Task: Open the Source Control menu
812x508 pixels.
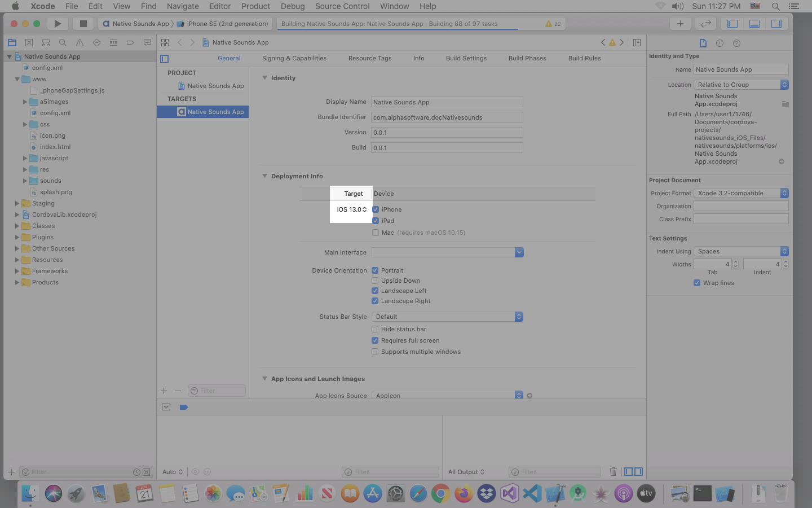Action: pyautogui.click(x=342, y=6)
